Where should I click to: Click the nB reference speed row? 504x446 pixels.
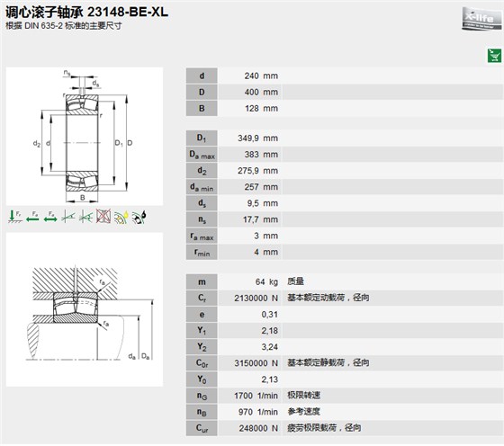[344, 412]
